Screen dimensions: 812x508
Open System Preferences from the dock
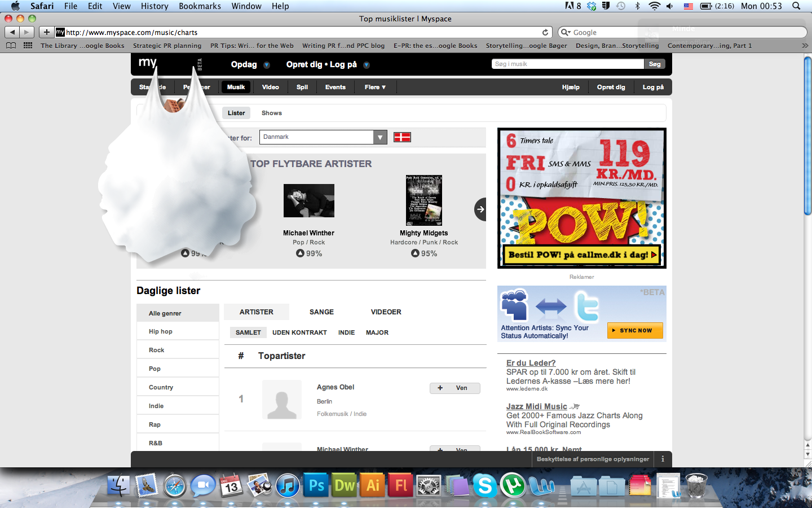429,485
